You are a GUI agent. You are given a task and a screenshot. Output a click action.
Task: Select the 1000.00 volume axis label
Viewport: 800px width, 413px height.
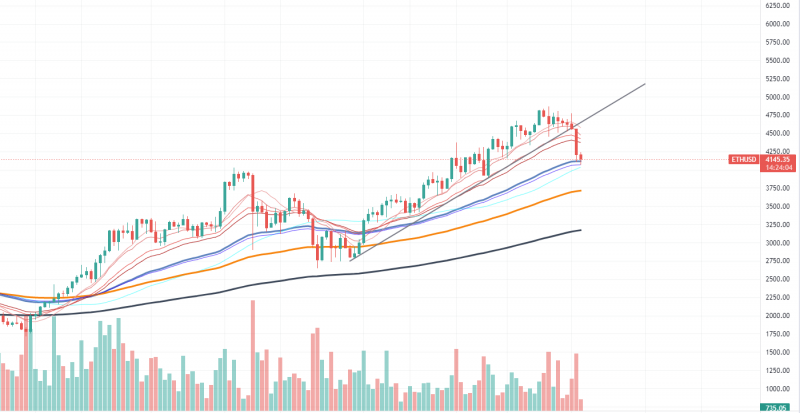coord(777,389)
